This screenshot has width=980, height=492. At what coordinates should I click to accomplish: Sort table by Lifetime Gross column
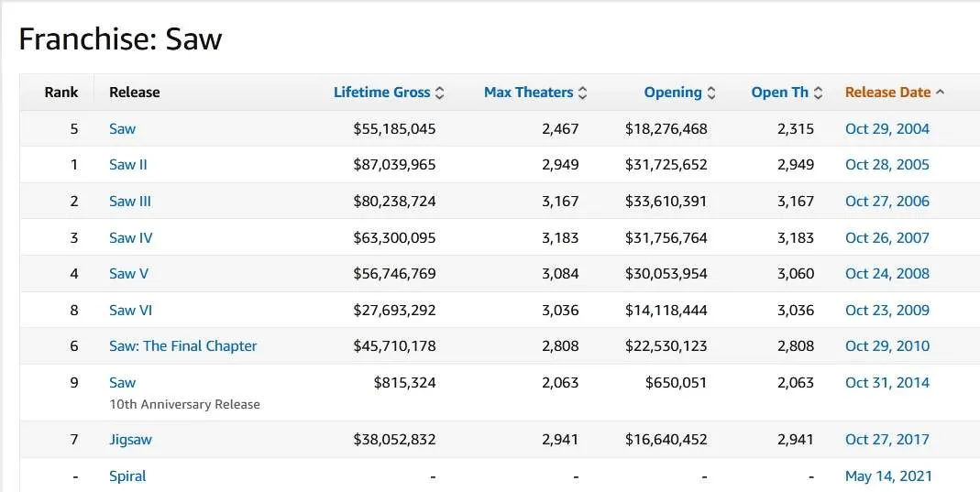point(381,93)
